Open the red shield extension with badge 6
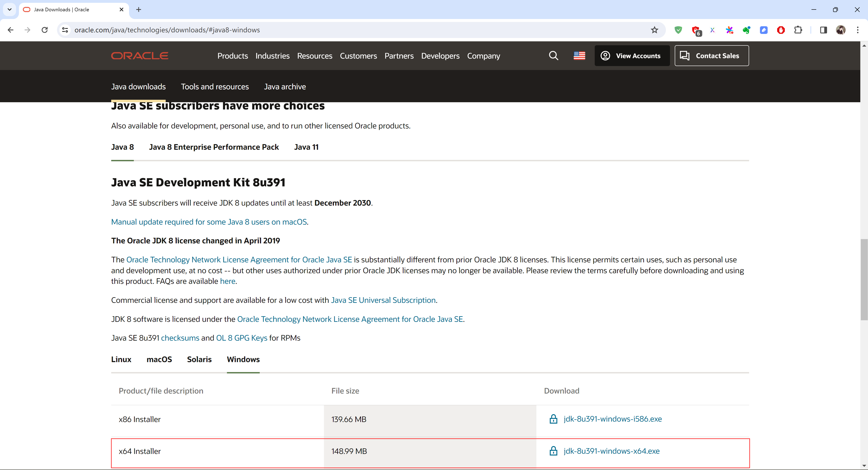 tap(696, 31)
